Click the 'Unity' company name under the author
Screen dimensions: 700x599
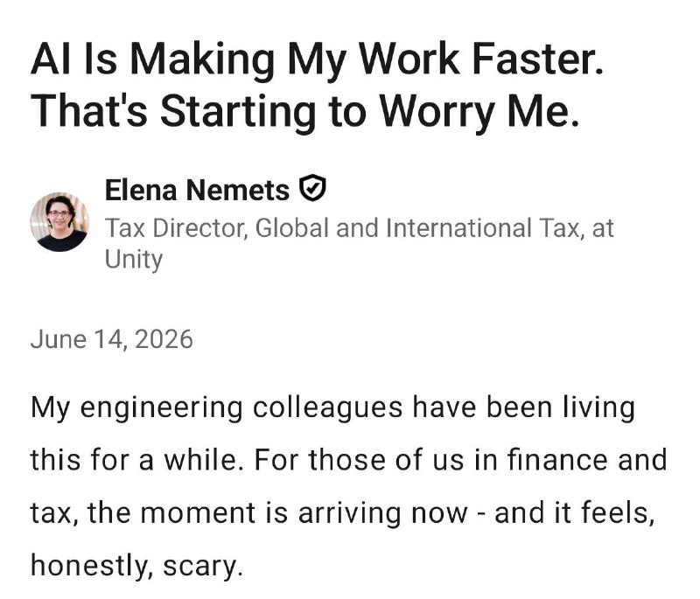click(x=134, y=260)
